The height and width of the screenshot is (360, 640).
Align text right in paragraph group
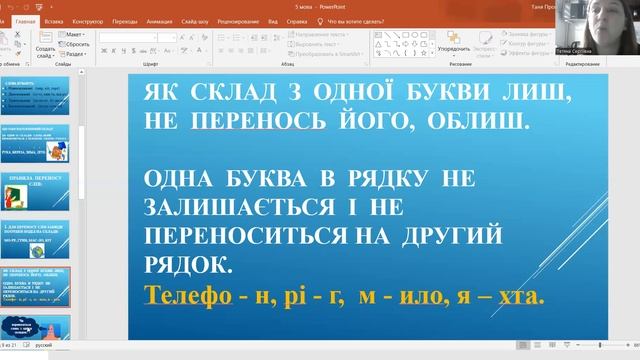[x=241, y=51]
